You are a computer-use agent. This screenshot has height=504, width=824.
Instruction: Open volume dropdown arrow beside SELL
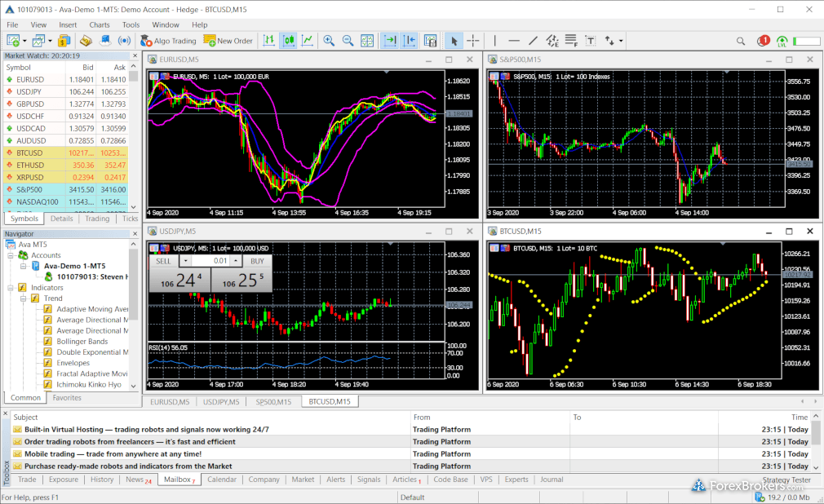tap(185, 261)
